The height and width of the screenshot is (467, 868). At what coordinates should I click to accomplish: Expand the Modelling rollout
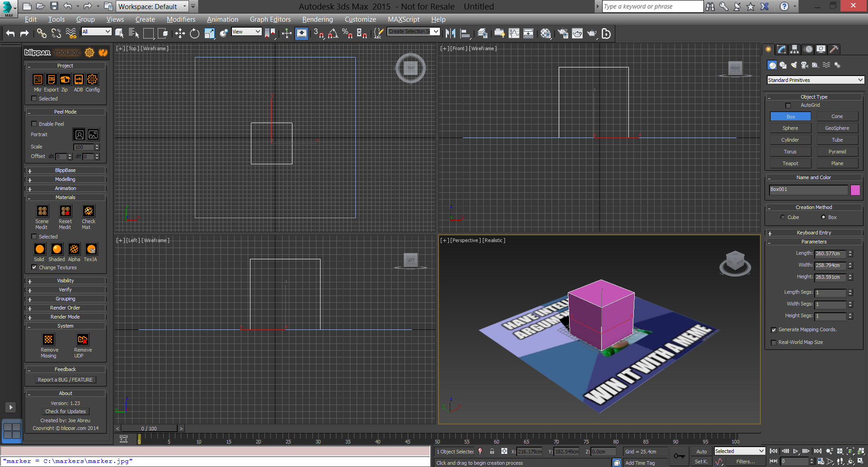[x=66, y=179]
